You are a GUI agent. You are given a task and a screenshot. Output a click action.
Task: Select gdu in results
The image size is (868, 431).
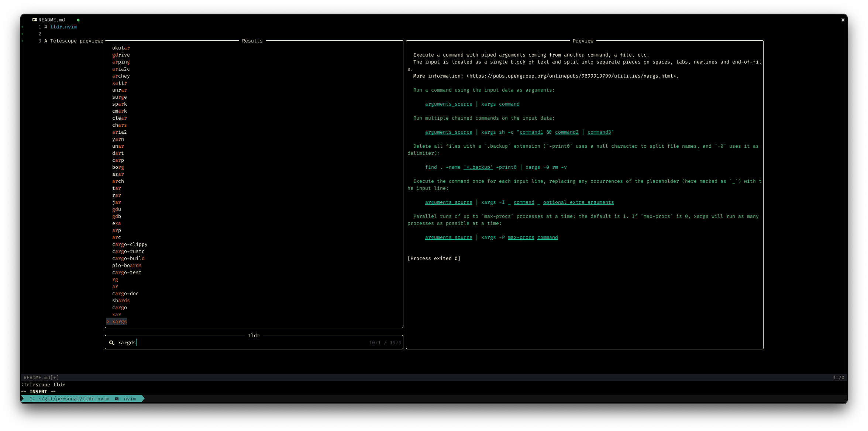[117, 209]
